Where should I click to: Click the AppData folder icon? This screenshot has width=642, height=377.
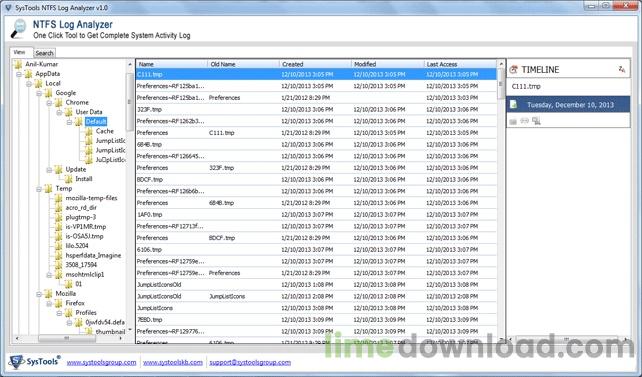[x=28, y=74]
